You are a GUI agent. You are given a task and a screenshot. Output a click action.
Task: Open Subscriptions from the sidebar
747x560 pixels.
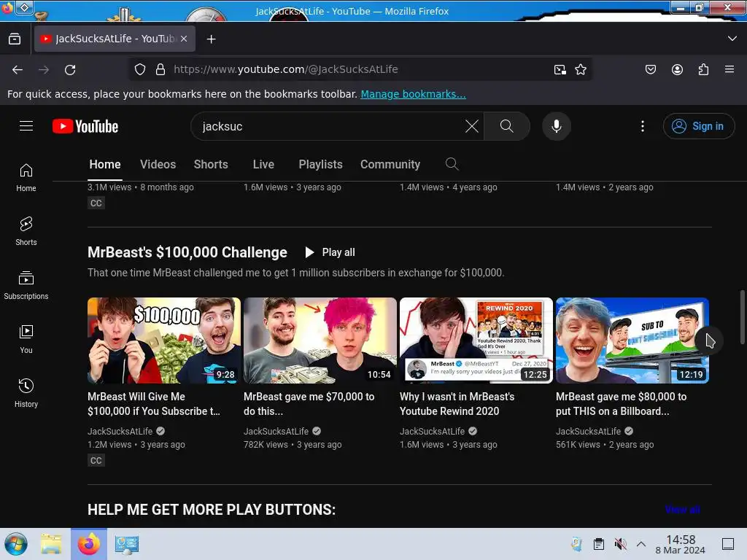[x=26, y=285]
